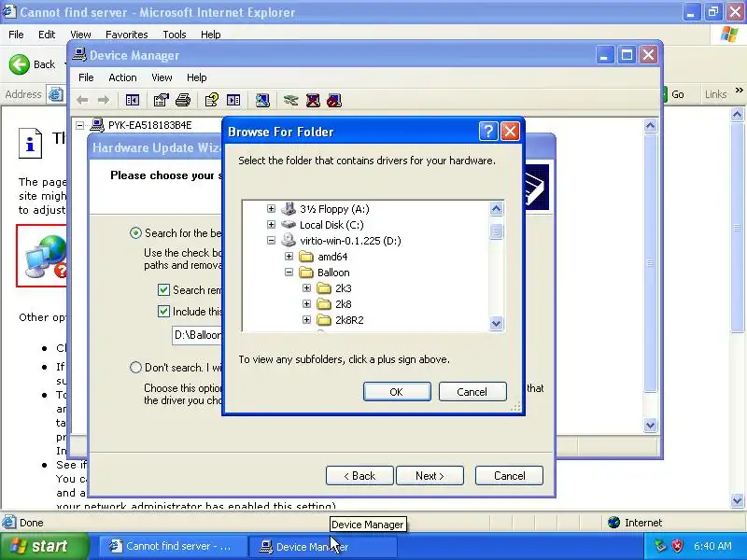Click the Print icon in Device Manager

tap(183, 100)
